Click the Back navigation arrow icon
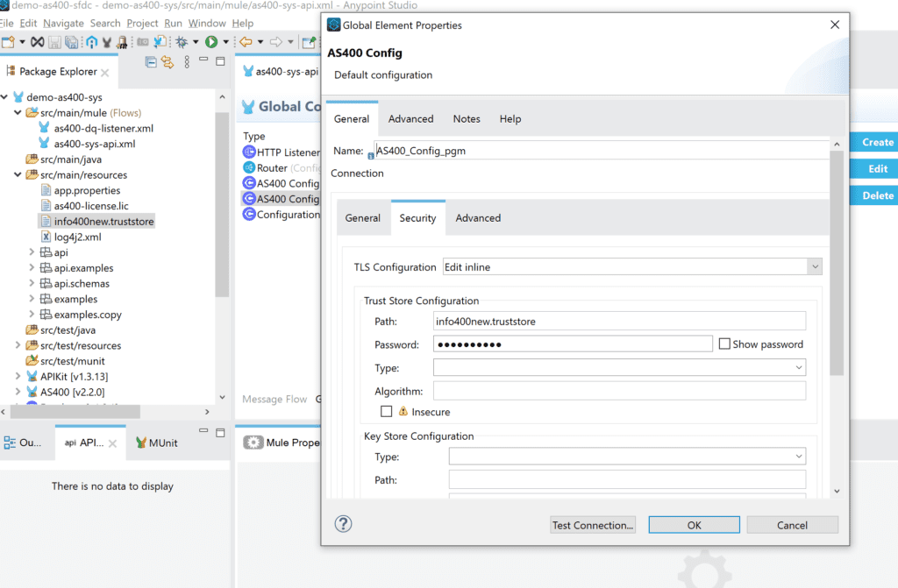The width and height of the screenshot is (898, 588). click(x=246, y=42)
